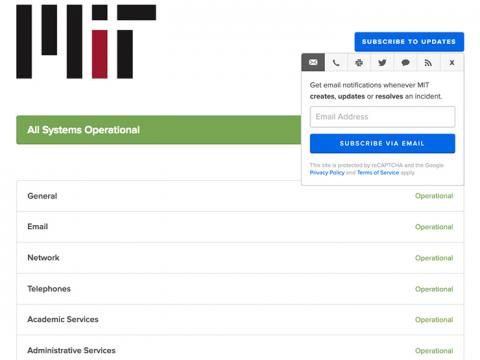480x360 pixels.
Task: Select the Slack notification icon
Action: [359, 62]
